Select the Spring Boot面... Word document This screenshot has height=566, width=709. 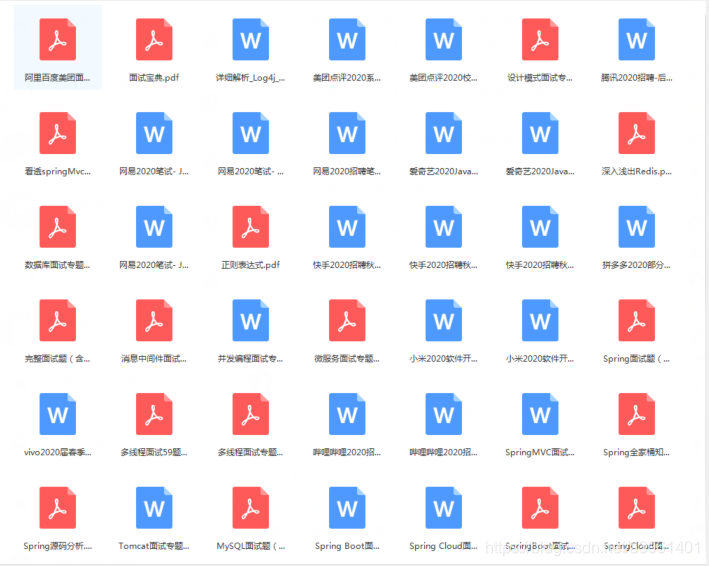point(347,508)
